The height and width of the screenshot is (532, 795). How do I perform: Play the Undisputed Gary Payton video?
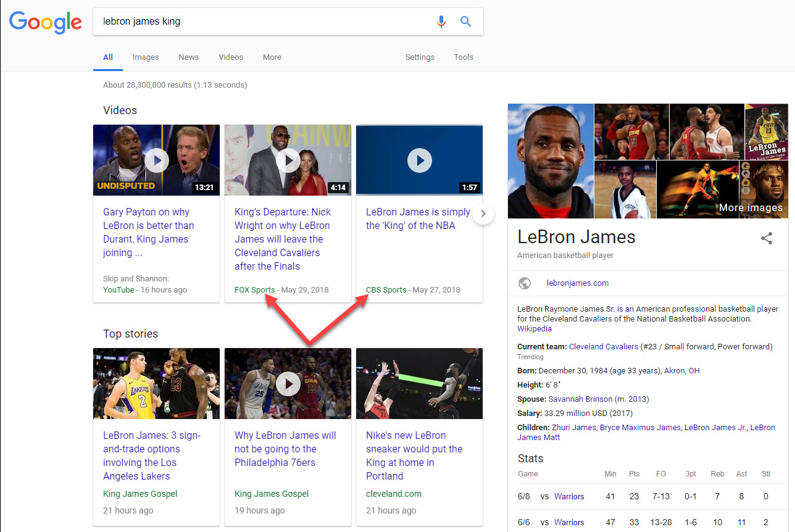[157, 160]
